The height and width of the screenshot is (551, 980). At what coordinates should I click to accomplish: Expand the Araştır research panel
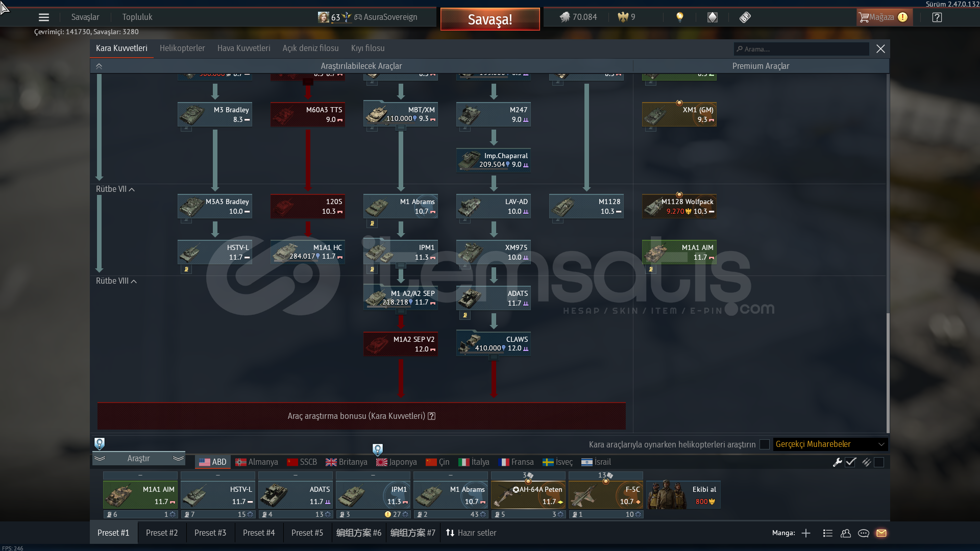138,459
